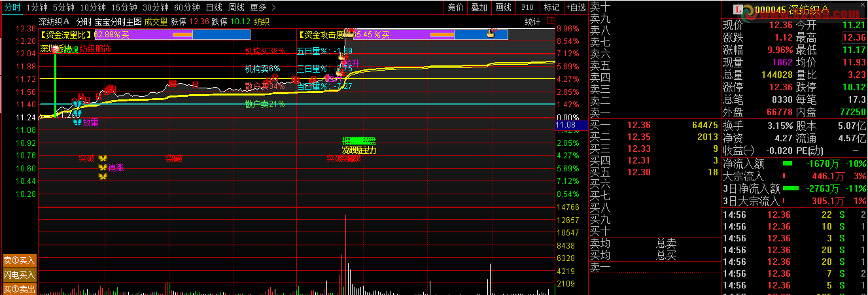Screen dimensions: 868x295
Task: Click the 纺织服饰 sector text
Action: tap(95, 49)
